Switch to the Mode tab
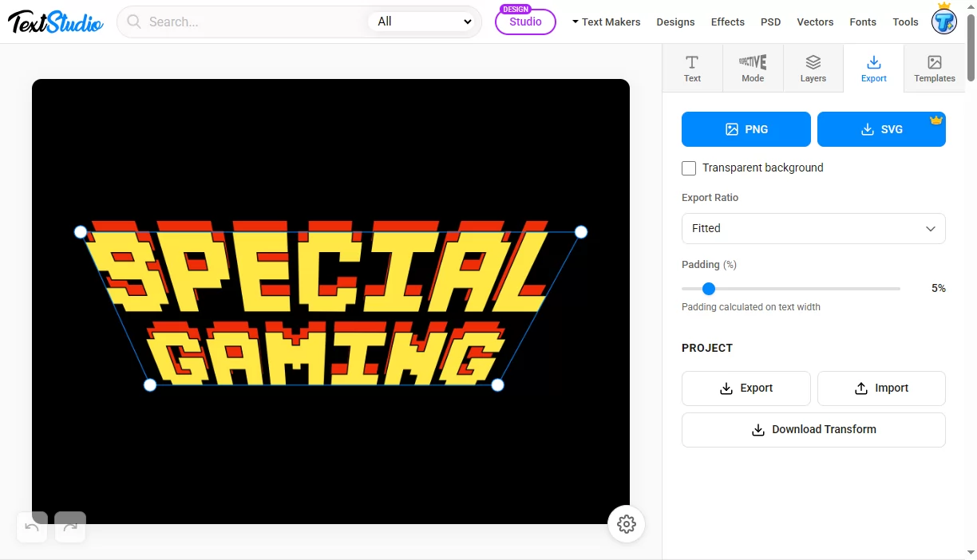The height and width of the screenshot is (560, 977). click(753, 69)
